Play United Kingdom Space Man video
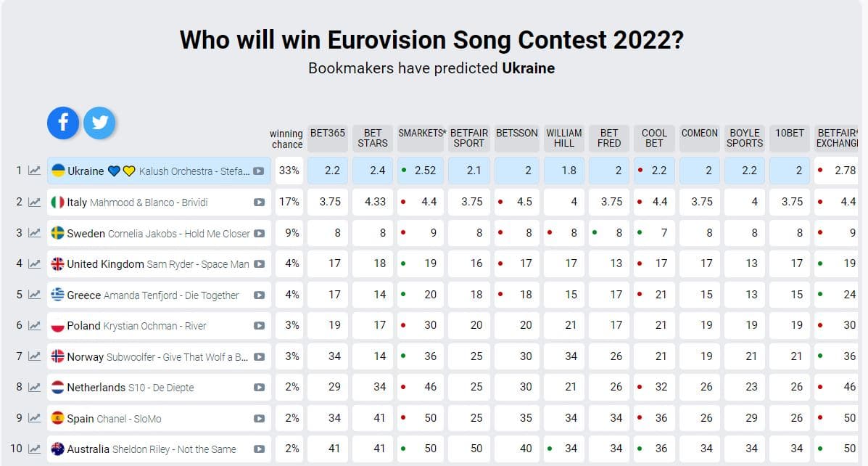 click(x=259, y=264)
